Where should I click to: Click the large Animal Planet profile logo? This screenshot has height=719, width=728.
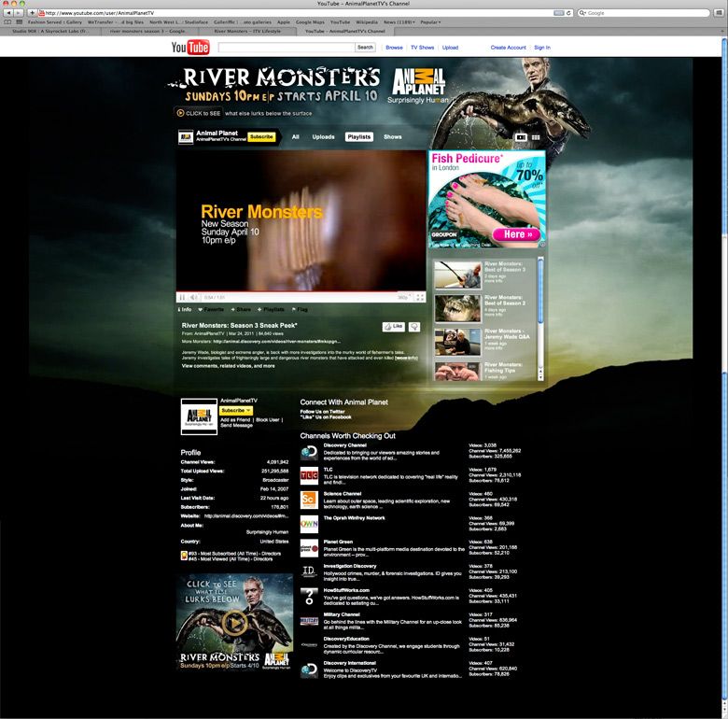click(199, 416)
